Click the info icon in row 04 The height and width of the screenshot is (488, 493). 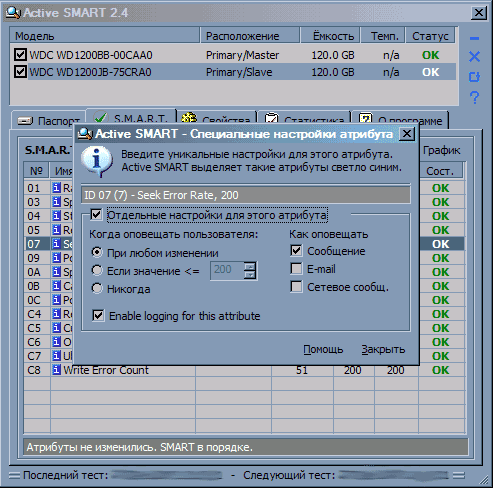(56, 216)
